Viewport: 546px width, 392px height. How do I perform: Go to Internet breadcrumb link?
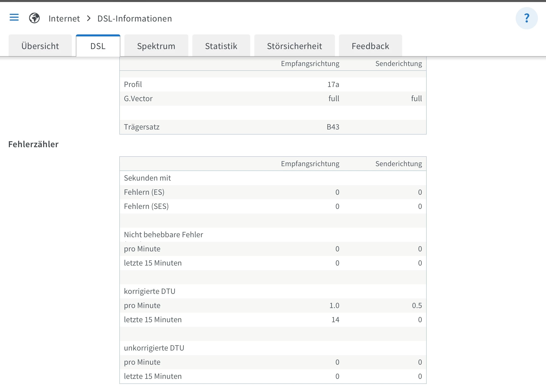coord(64,18)
